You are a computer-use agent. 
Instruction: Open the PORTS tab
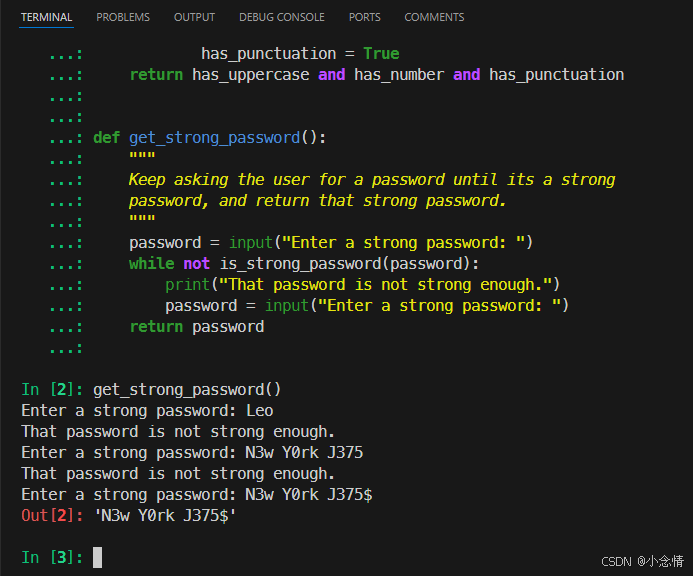[364, 17]
